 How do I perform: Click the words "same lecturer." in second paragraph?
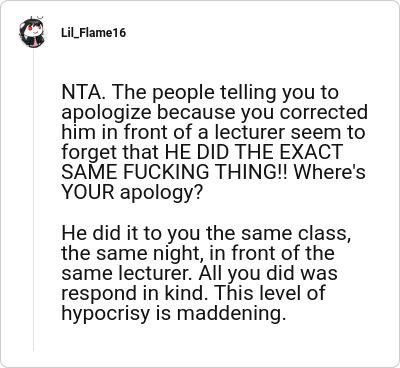point(127,273)
